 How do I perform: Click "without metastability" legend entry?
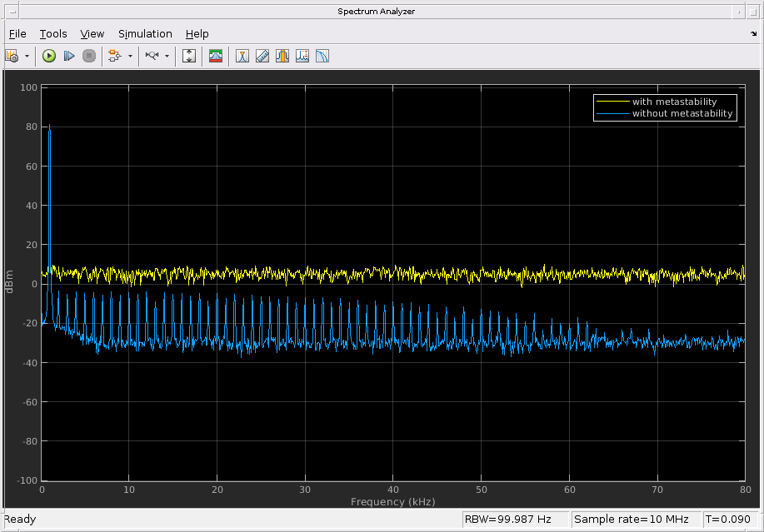(x=682, y=113)
